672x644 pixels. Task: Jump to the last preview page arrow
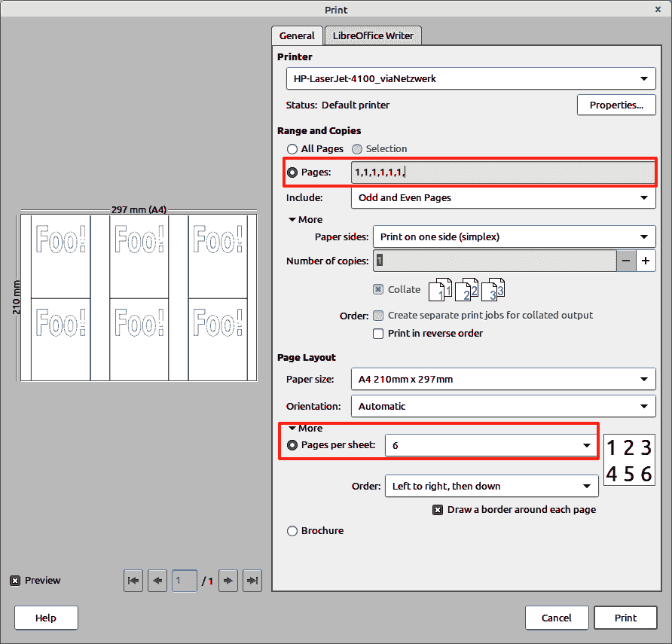[x=252, y=580]
